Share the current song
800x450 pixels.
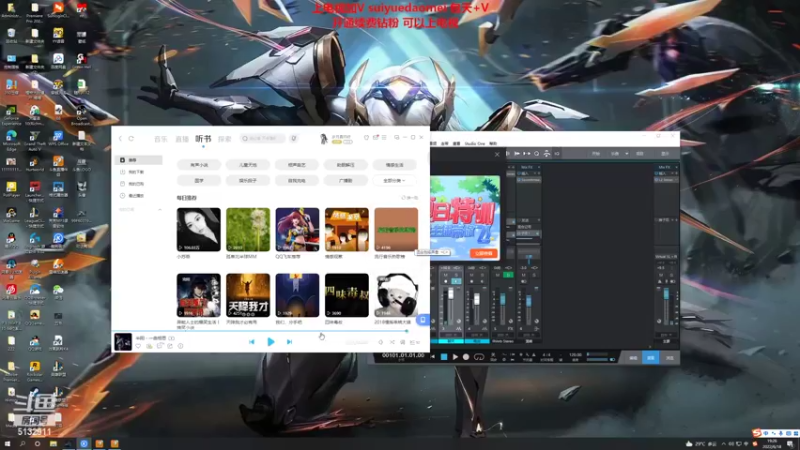coord(170,346)
